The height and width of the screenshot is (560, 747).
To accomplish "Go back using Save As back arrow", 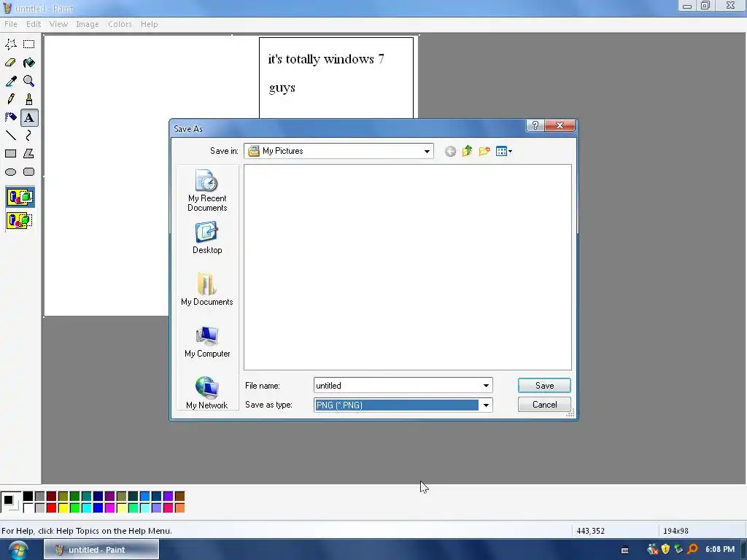I will [450, 152].
